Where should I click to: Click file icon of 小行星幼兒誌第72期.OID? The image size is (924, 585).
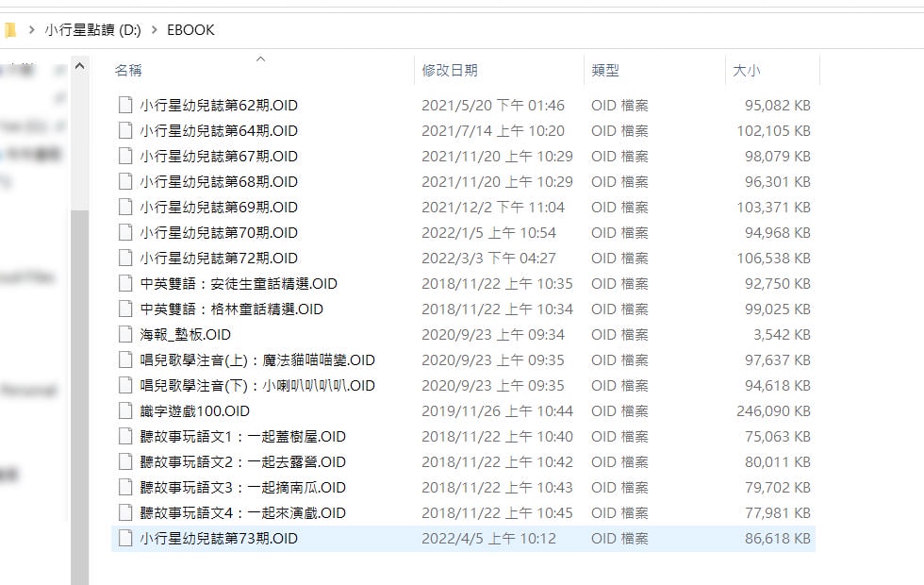(124, 258)
